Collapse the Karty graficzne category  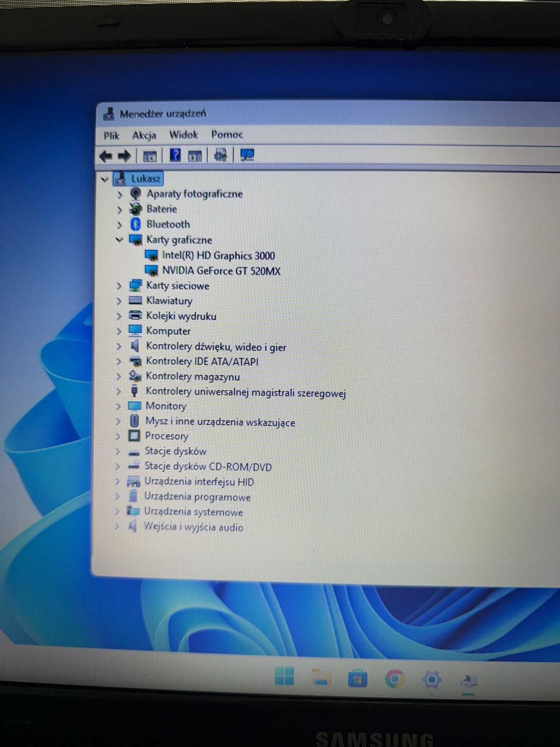(119, 240)
